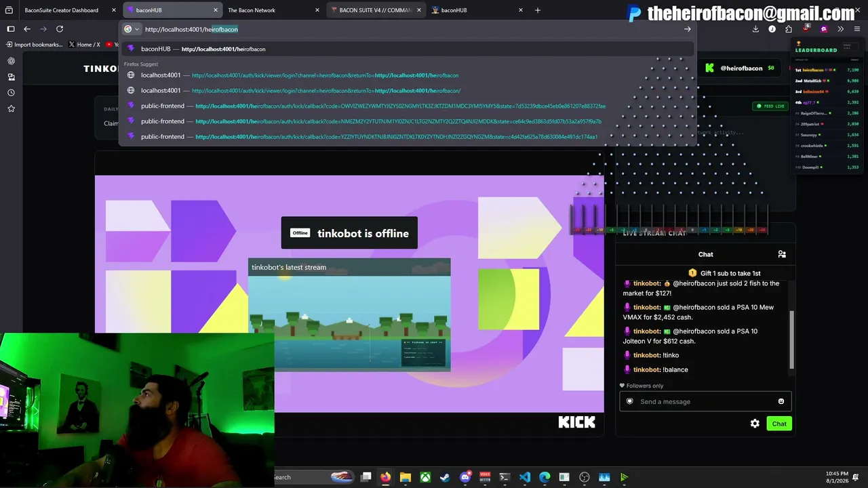Switch to the last baconHUB tab
This screenshot has height=488, width=868.
(477, 10)
